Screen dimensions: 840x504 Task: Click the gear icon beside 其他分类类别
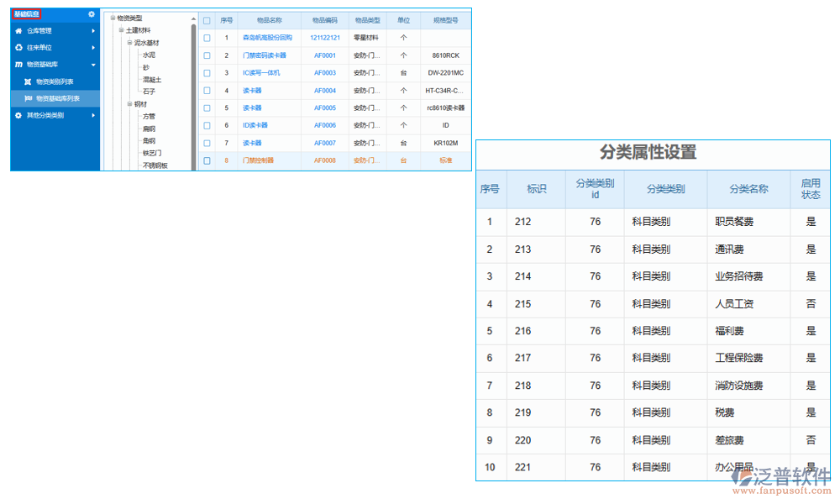point(18,115)
